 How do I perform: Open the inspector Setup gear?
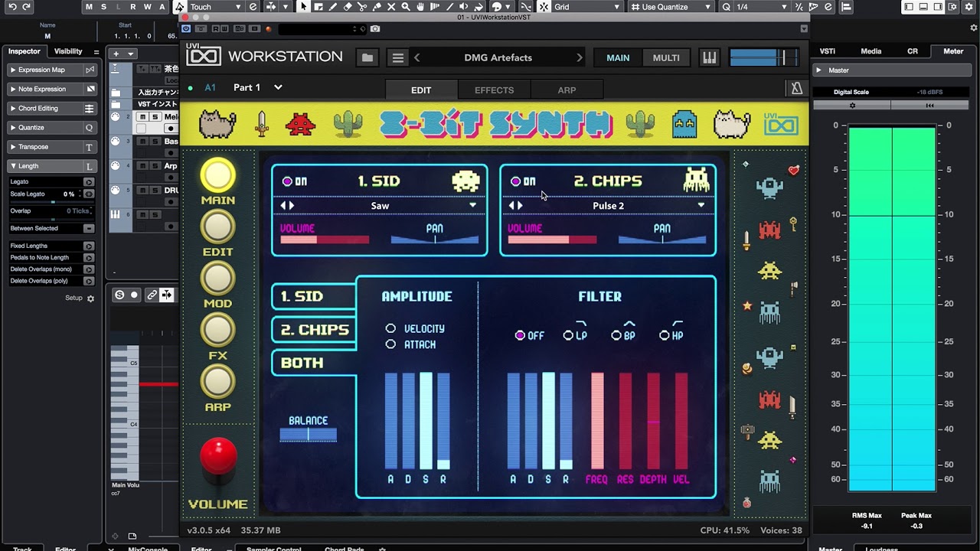(x=90, y=298)
